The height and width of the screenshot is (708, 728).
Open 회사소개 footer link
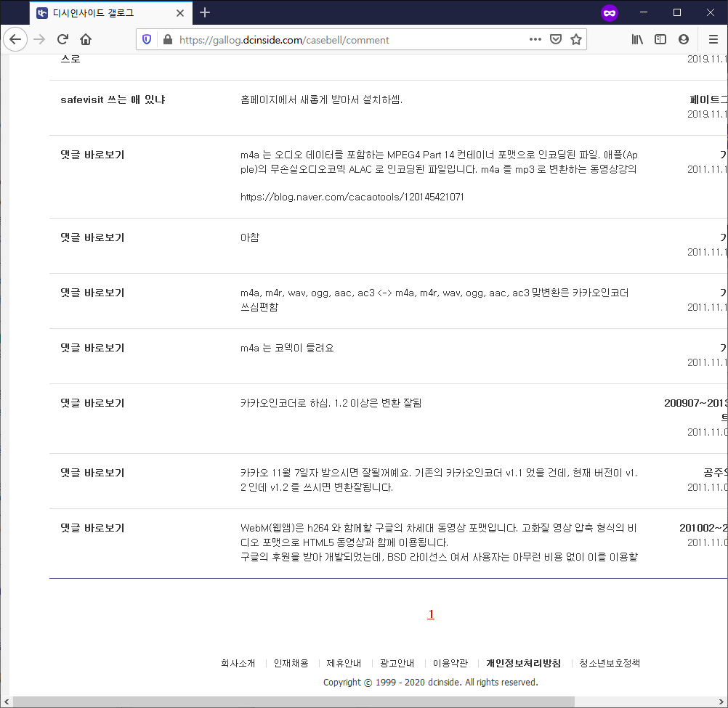click(238, 664)
